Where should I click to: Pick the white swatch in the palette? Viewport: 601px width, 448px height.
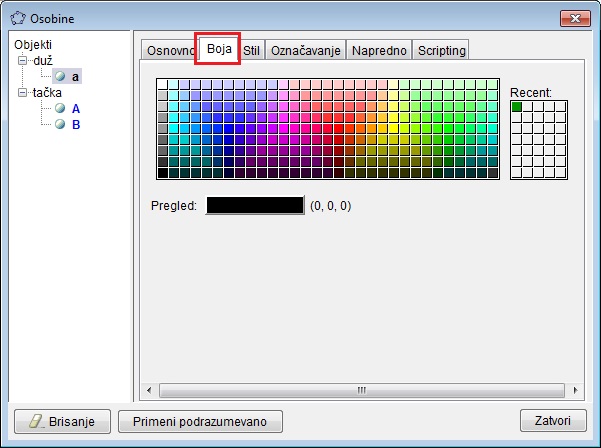pyautogui.click(x=163, y=84)
